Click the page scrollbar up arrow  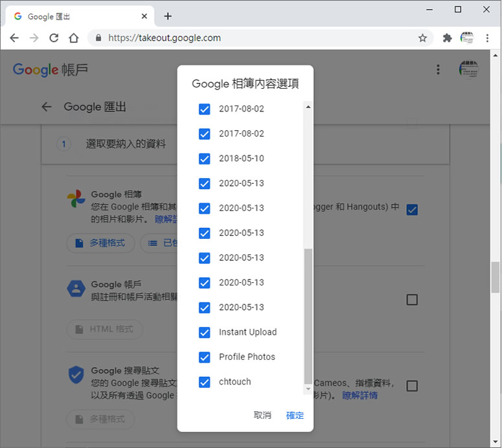(496, 56)
